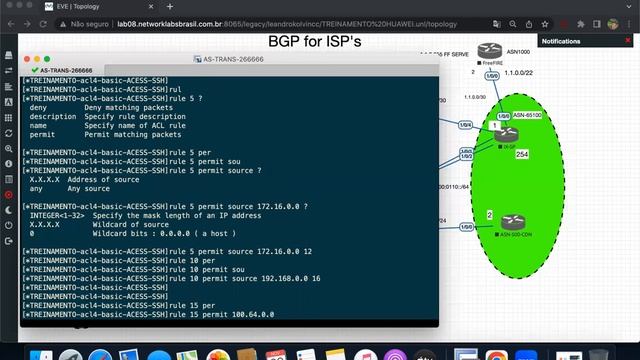
Task: Click the Notifications panel title
Action: 561,41
